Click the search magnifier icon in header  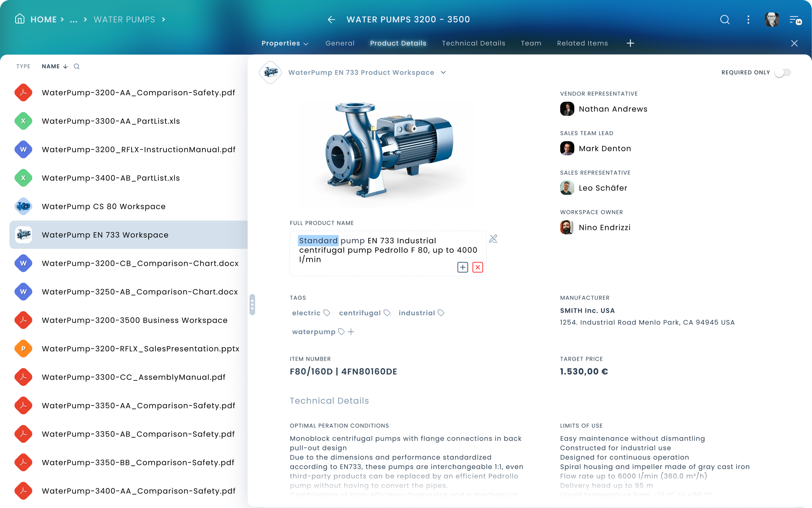tap(724, 20)
